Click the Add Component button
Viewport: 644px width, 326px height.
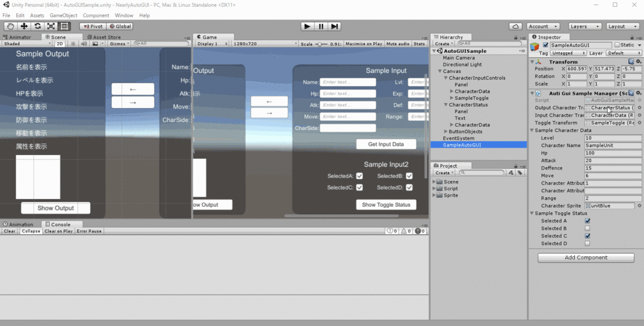[x=586, y=258]
